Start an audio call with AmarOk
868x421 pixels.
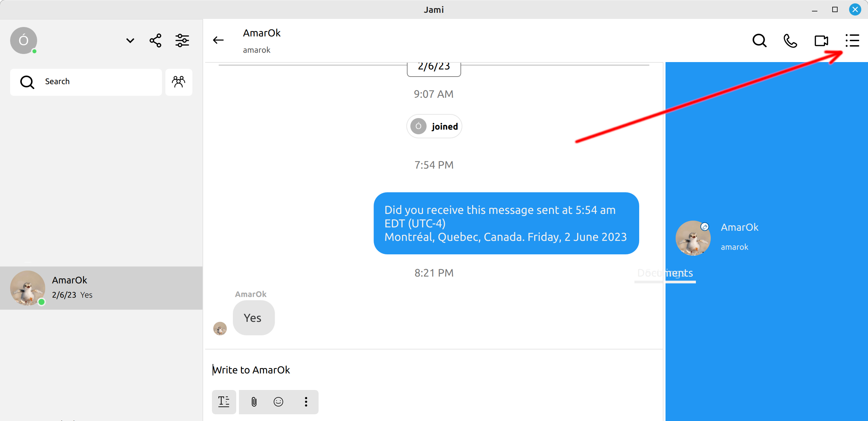tap(790, 41)
